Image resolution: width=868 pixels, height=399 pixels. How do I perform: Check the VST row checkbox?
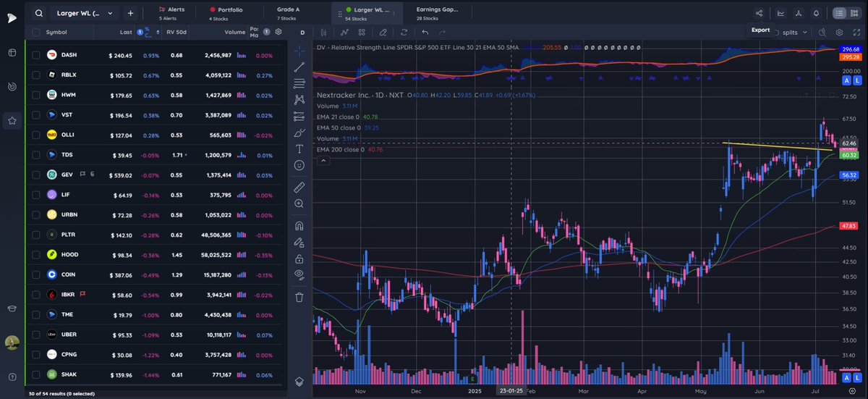click(x=36, y=115)
